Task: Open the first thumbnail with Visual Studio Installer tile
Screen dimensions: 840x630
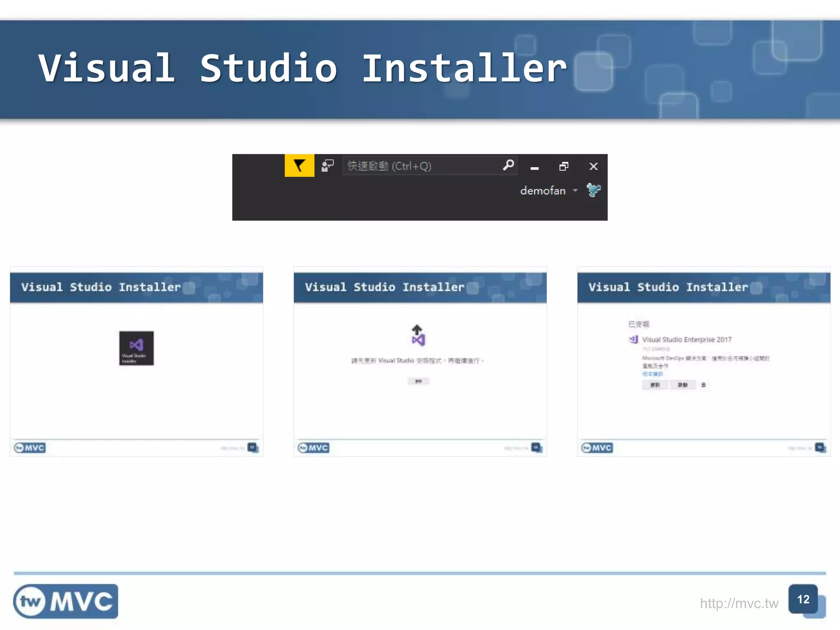Action: click(x=137, y=361)
